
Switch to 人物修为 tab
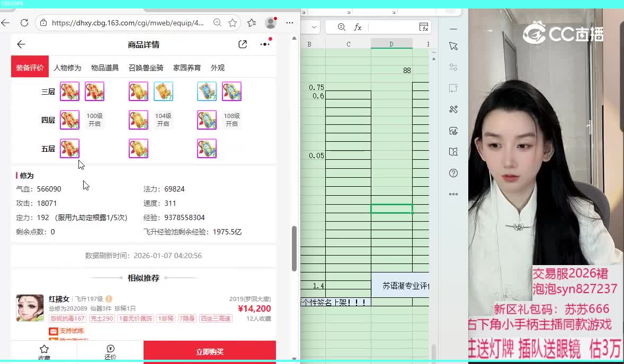pos(67,68)
